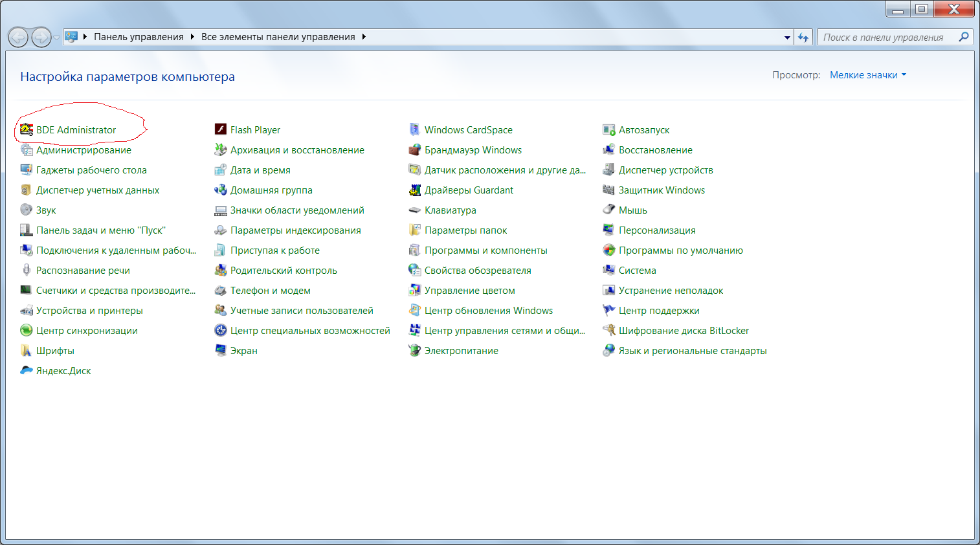Expand arrow after Все элементы панели управления

(364, 37)
